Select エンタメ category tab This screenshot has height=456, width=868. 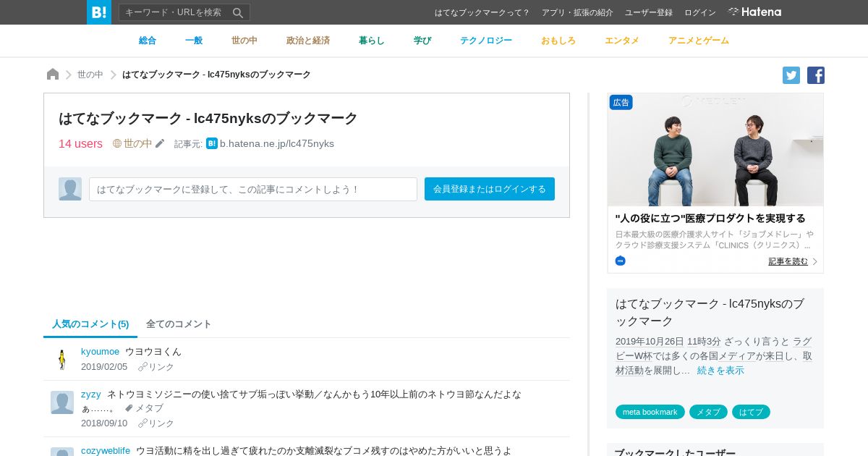coord(622,41)
